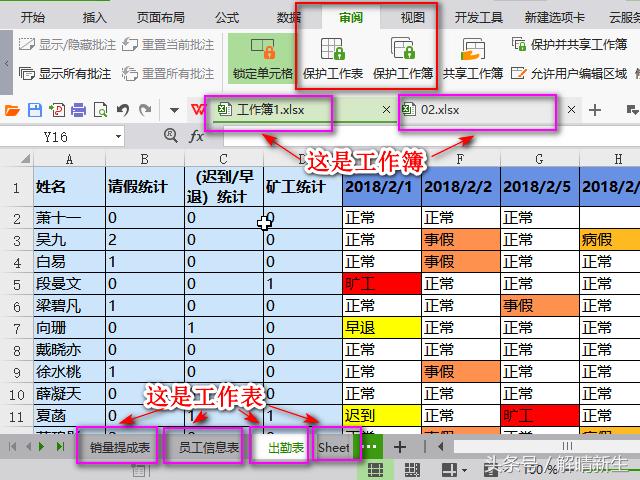
Task: Click the magnifier icon beside formula bar
Action: [x=170, y=135]
